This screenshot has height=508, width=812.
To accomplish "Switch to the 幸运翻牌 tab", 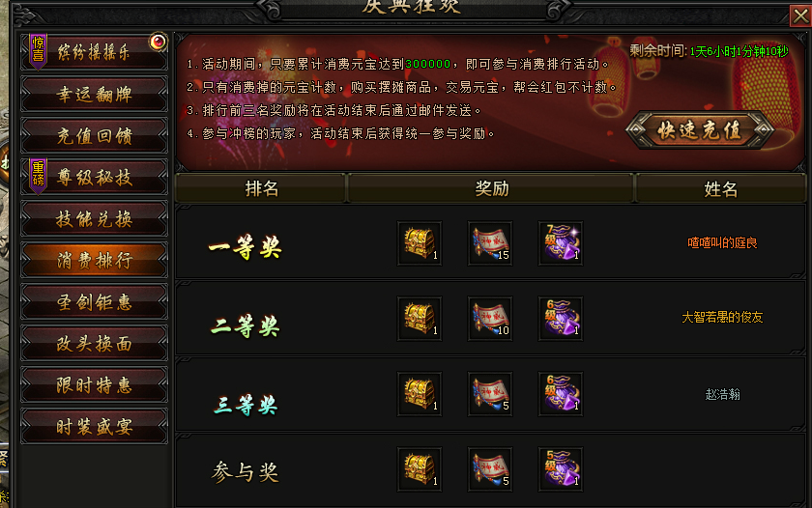I will pyautogui.click(x=95, y=94).
